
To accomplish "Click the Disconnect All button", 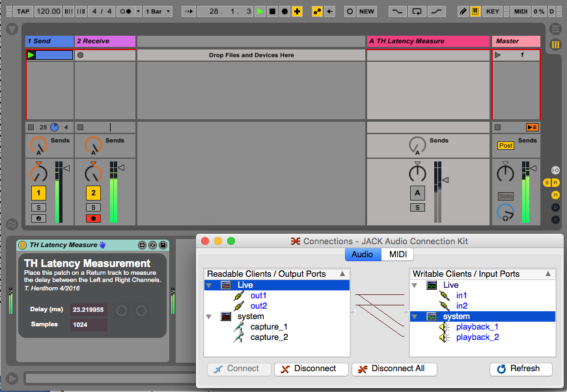I will (x=394, y=369).
